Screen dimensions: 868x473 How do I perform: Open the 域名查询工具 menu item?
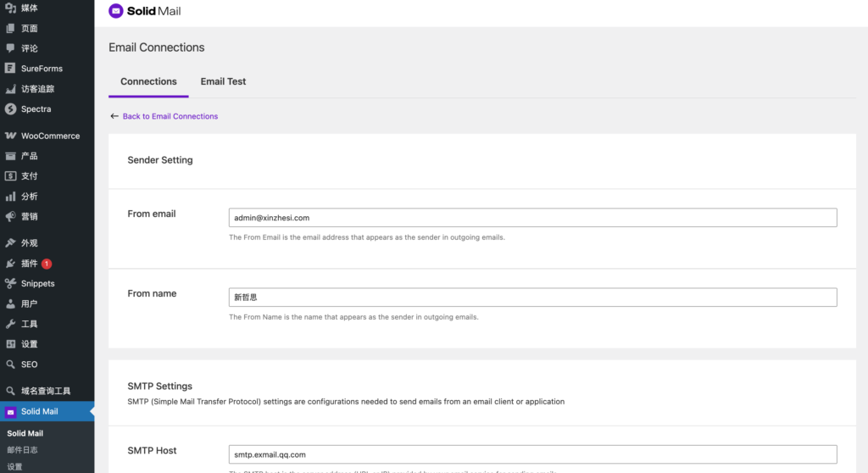pyautogui.click(x=46, y=392)
